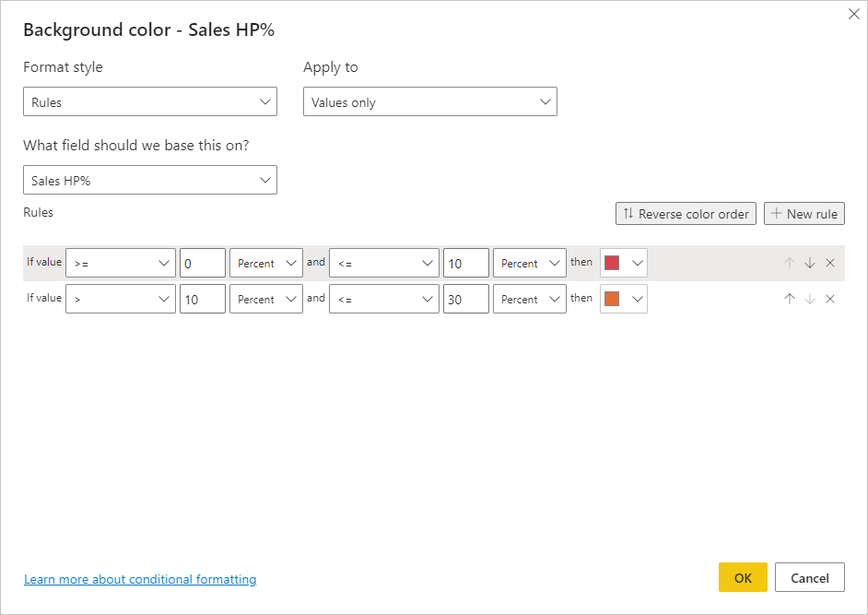Click the second rule's maximum value field 30
The height and width of the screenshot is (615, 868).
tap(466, 299)
